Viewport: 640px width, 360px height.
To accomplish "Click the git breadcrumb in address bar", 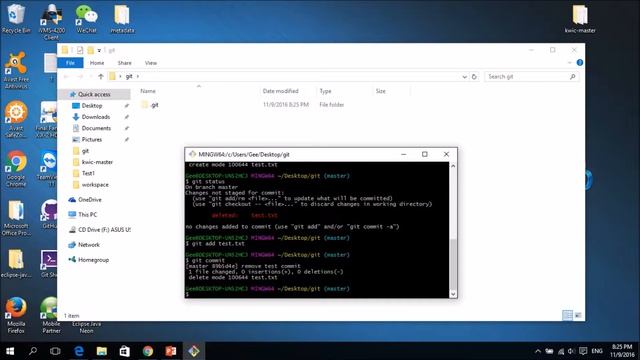I will [x=129, y=76].
